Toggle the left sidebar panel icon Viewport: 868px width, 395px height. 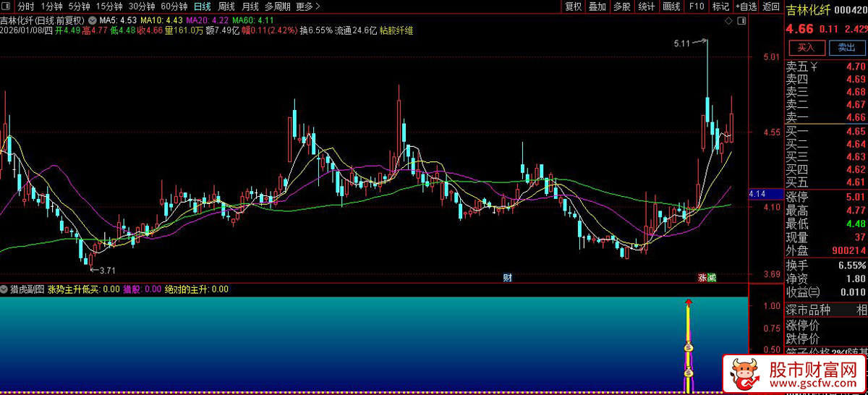[x=6, y=7]
